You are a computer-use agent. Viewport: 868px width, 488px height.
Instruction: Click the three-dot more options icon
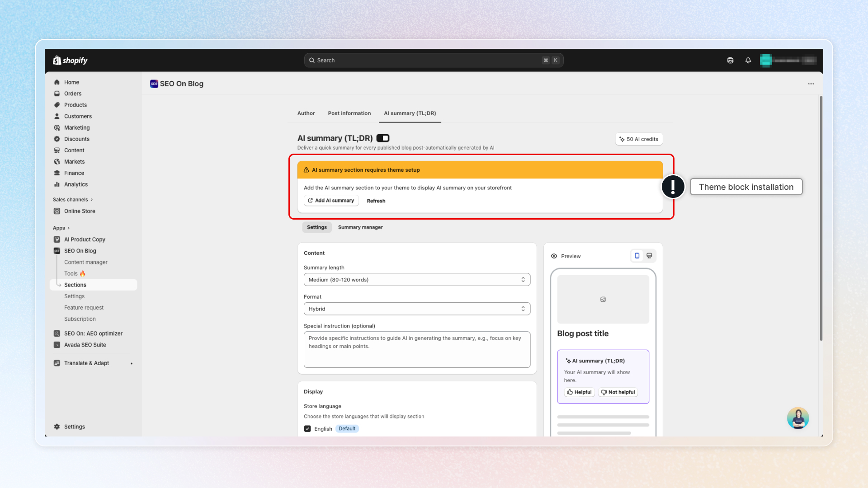point(811,84)
